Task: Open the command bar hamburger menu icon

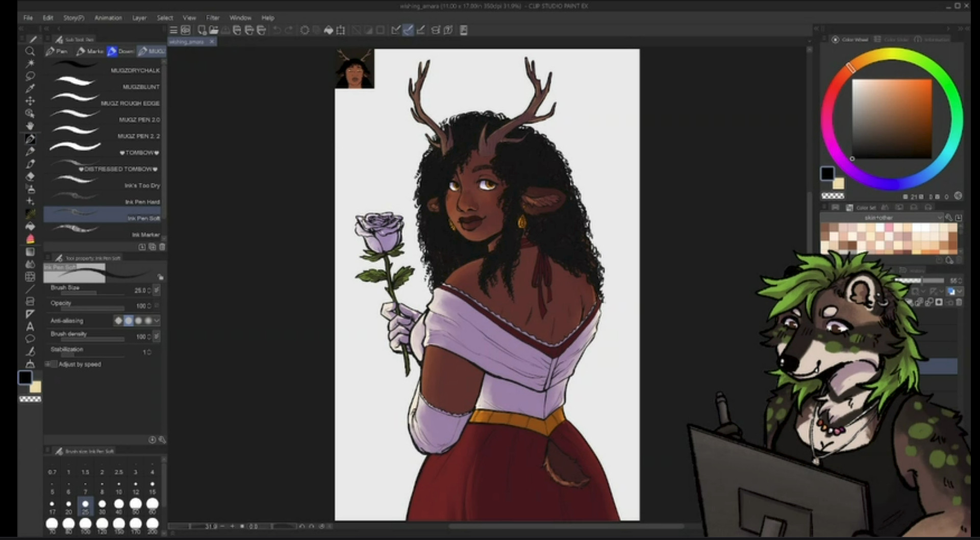Action: pos(173,30)
